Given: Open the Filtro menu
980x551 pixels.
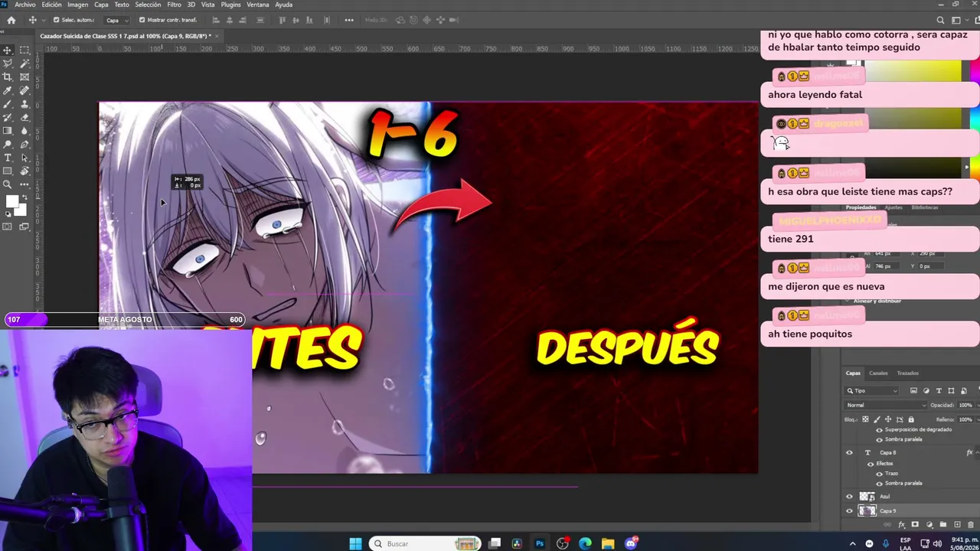Looking at the screenshot, I should pos(174,5).
